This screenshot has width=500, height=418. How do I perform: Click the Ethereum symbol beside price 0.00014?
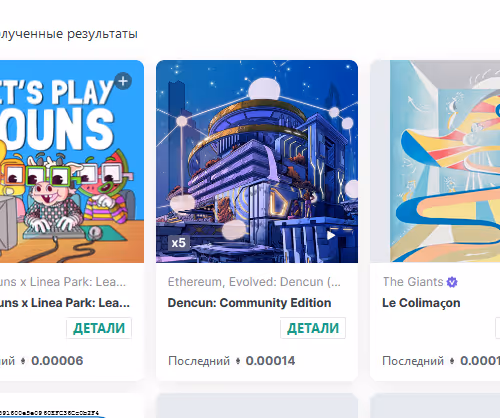pyautogui.click(x=238, y=361)
